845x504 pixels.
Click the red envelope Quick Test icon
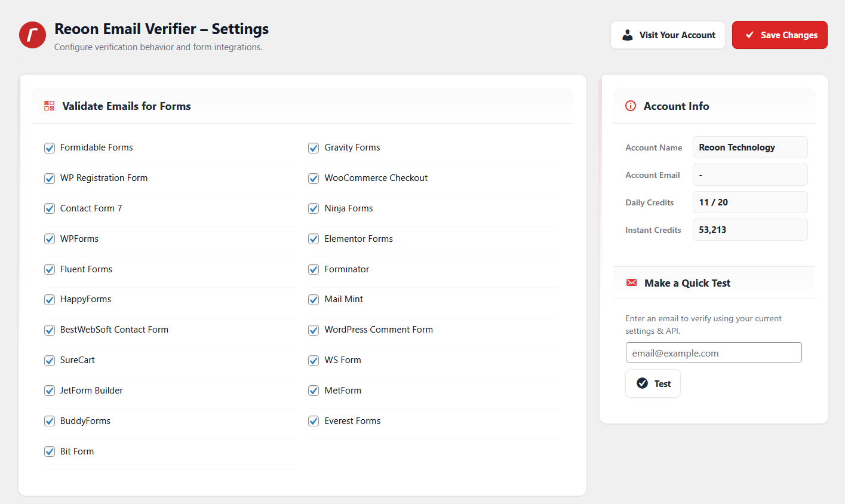click(x=631, y=282)
